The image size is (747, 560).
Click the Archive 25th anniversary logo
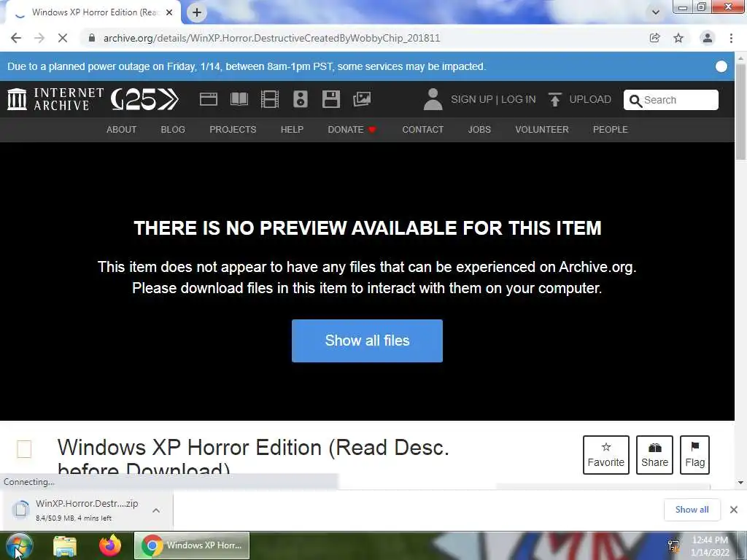[x=144, y=99]
